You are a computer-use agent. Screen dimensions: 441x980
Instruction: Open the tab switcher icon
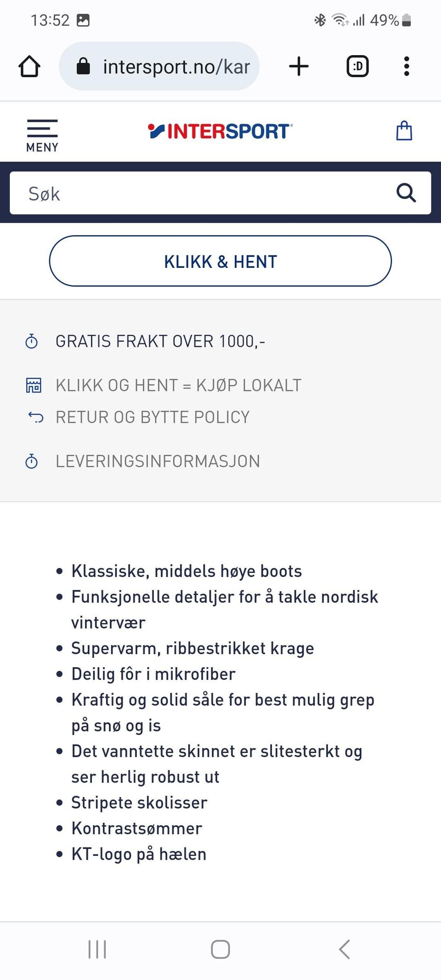click(357, 66)
